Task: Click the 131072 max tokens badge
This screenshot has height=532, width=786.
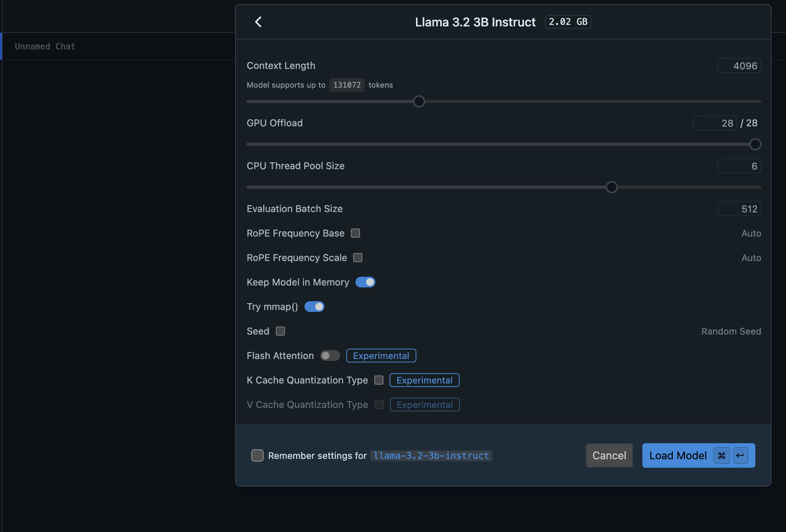Action: click(347, 85)
